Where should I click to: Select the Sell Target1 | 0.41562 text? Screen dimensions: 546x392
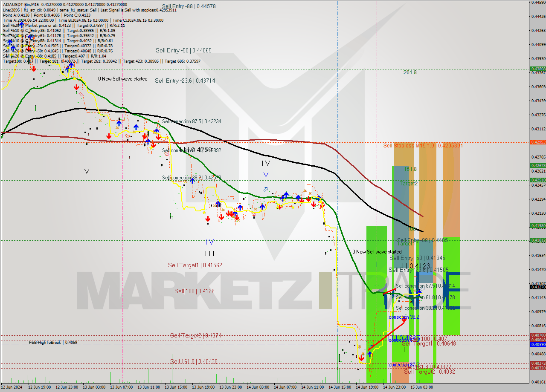tap(194, 265)
